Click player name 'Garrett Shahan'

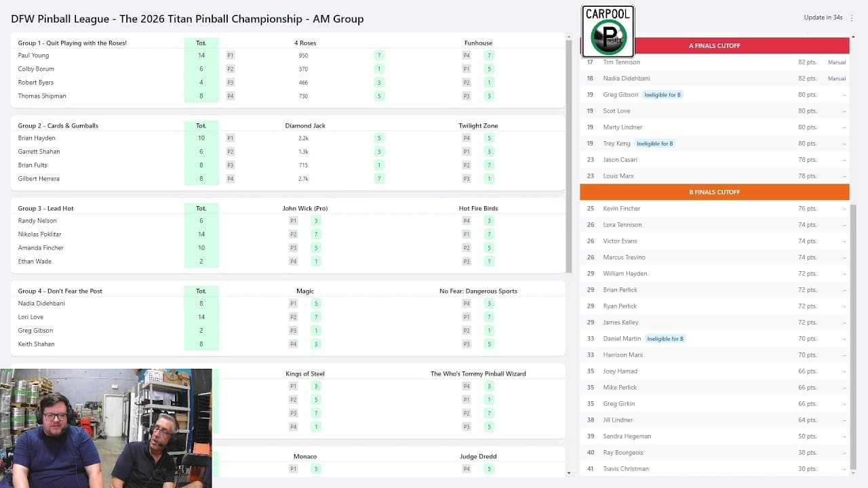click(x=39, y=152)
